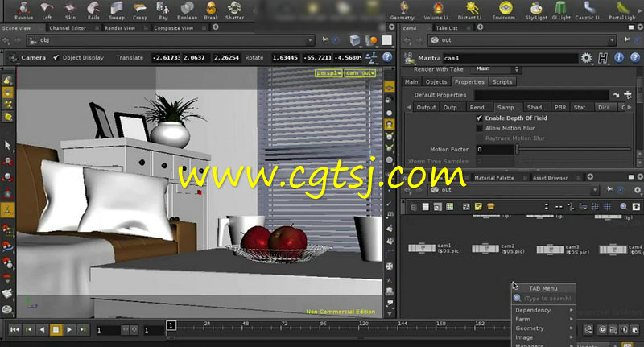The width and height of the screenshot is (644, 347).
Task: Add a Distant Light from shelf
Action: coord(472,10)
